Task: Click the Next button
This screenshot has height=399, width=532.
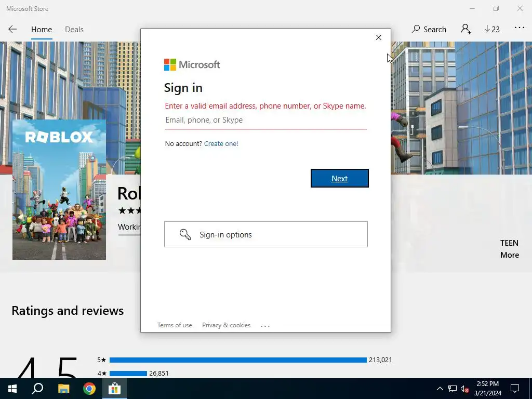Action: (340, 178)
